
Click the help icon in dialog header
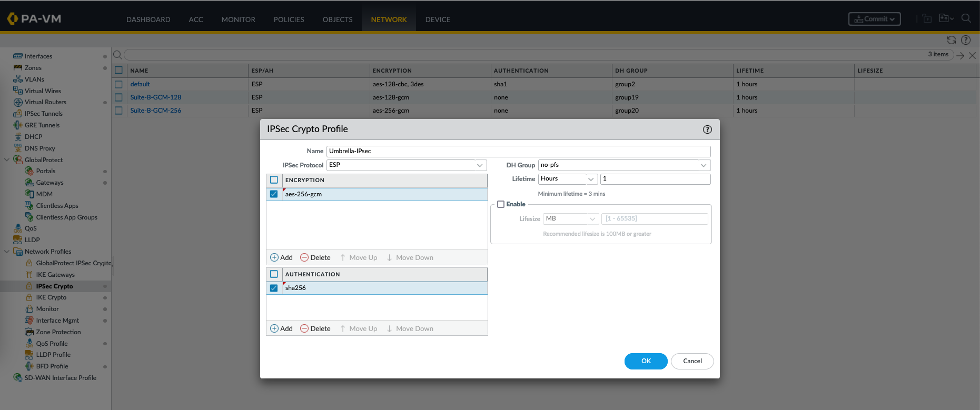707,129
